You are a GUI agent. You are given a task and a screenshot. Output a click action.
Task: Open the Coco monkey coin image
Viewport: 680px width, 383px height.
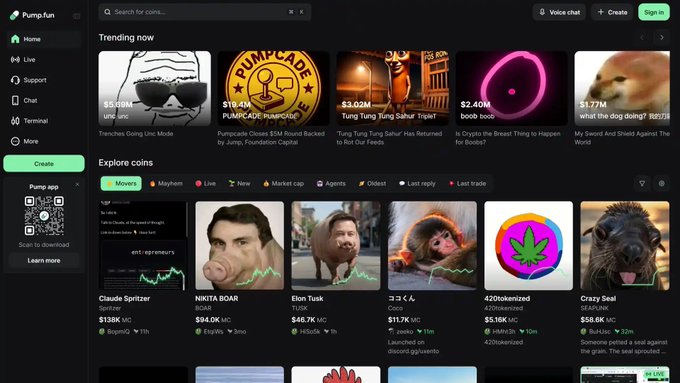(x=432, y=246)
